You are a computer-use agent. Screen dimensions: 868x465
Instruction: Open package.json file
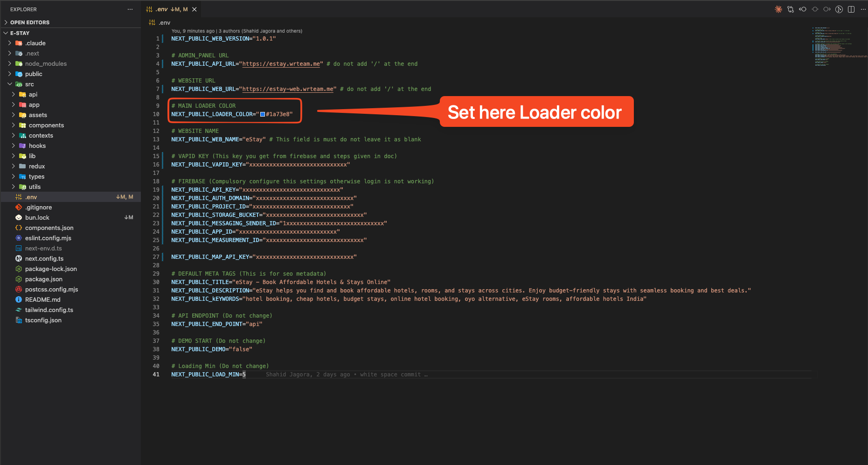(x=70, y=279)
